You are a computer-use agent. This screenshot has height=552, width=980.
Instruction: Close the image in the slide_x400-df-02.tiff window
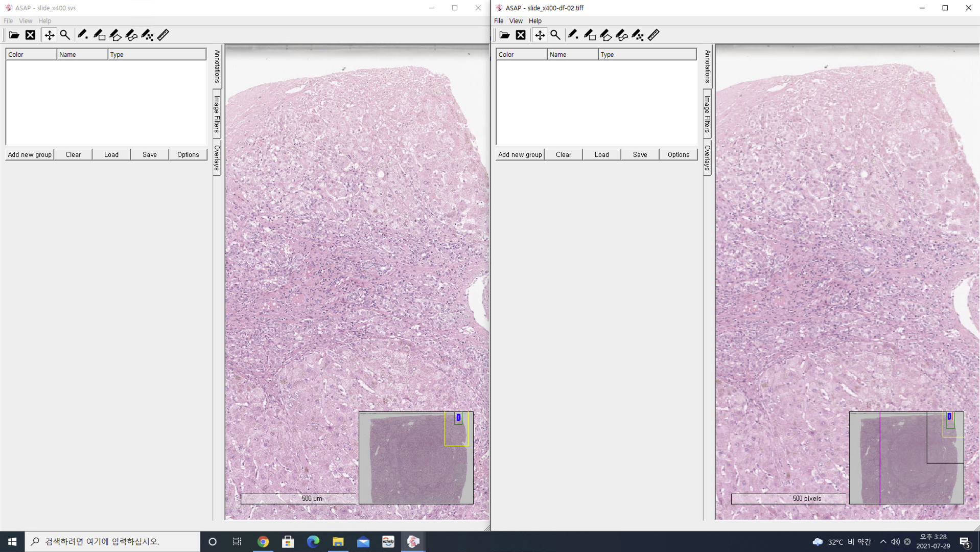click(x=521, y=35)
